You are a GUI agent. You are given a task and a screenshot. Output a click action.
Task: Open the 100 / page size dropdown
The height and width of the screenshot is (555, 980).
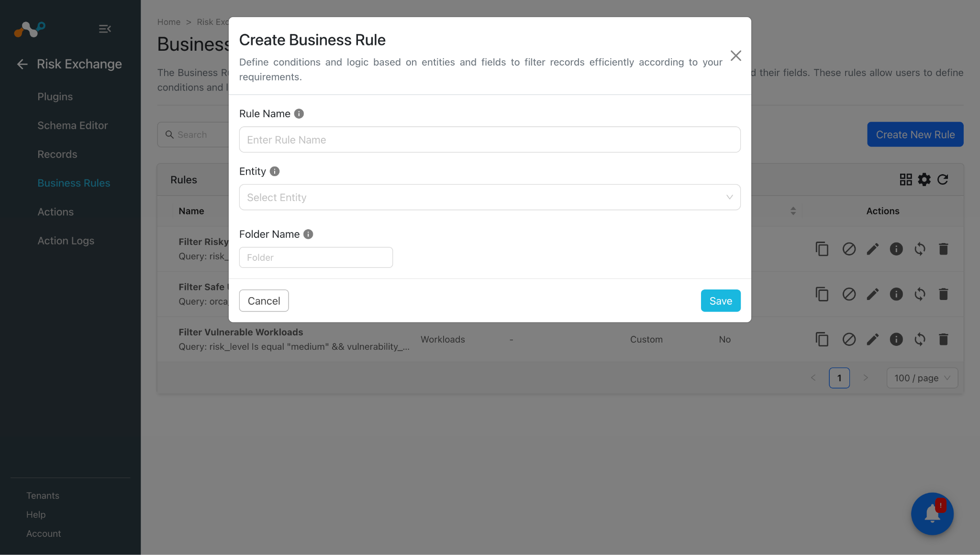[922, 378]
